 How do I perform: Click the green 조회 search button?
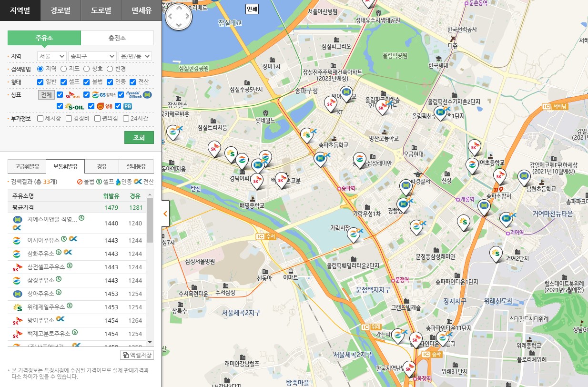(139, 137)
